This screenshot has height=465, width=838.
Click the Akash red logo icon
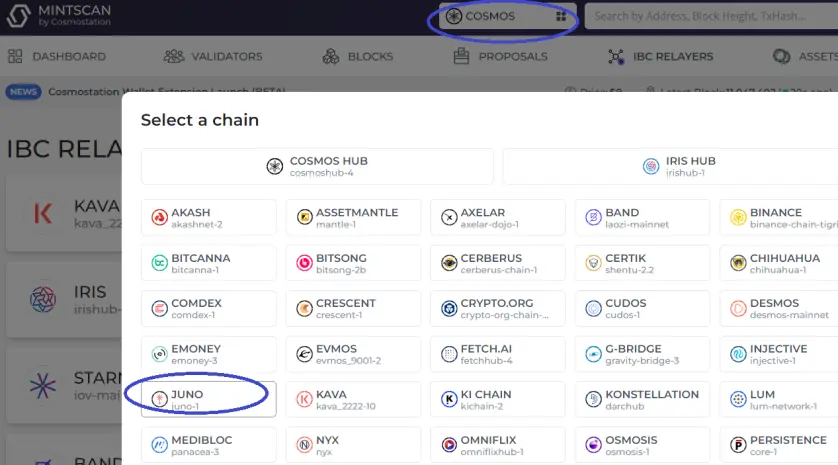point(159,218)
